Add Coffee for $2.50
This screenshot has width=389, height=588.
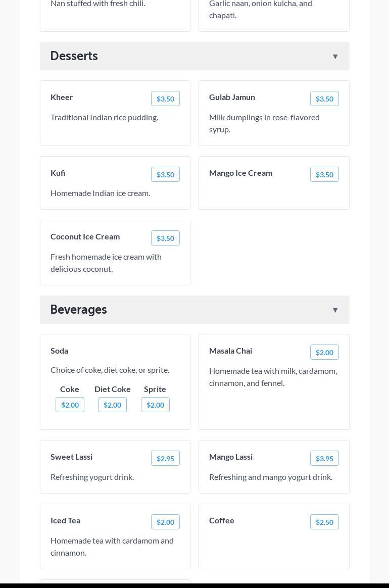pos(324,522)
